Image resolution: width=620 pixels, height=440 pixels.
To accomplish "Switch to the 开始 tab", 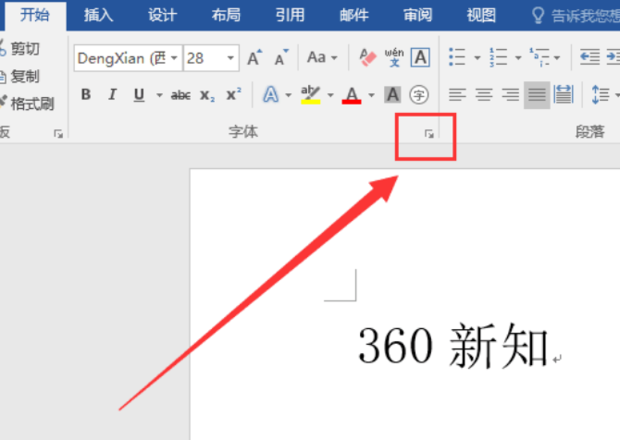I will 34,15.
